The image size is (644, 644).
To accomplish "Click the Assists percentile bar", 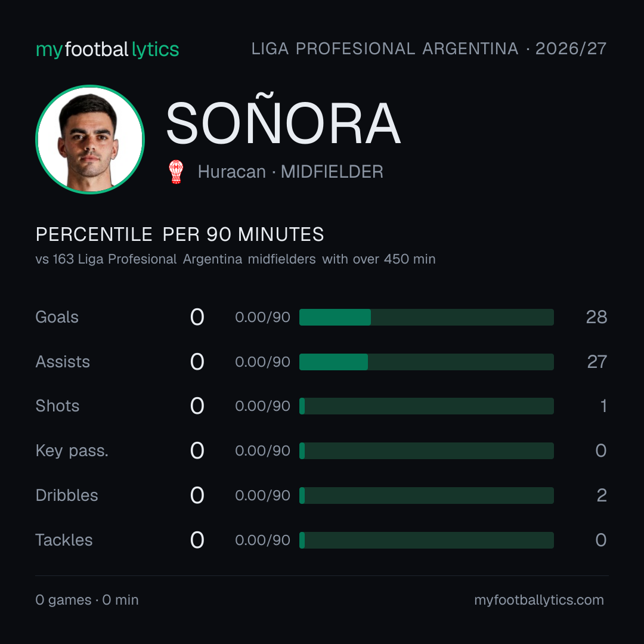I will [426, 362].
